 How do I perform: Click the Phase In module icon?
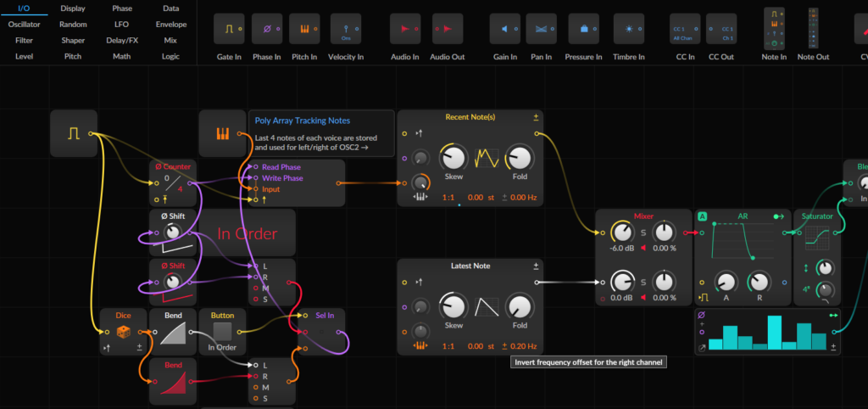click(x=267, y=29)
